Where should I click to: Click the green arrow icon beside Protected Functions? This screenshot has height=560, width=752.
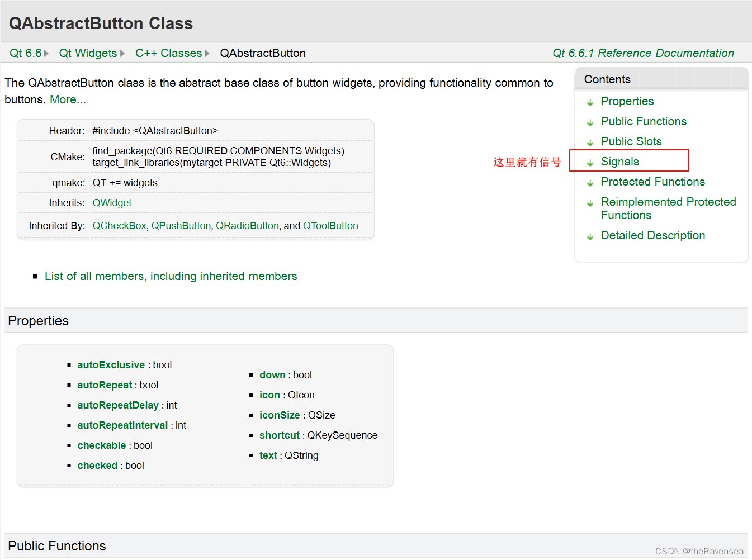coord(590,183)
